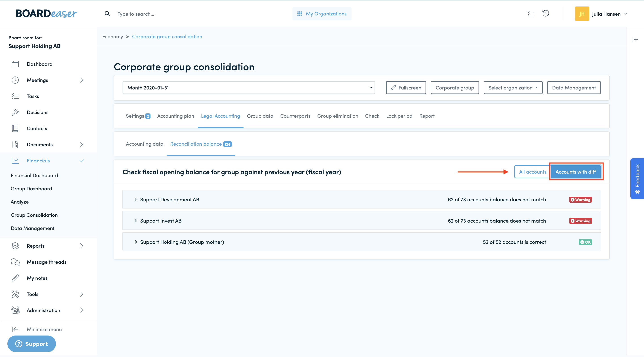
Task: Click the Dashboard sidebar icon
Action: click(15, 64)
